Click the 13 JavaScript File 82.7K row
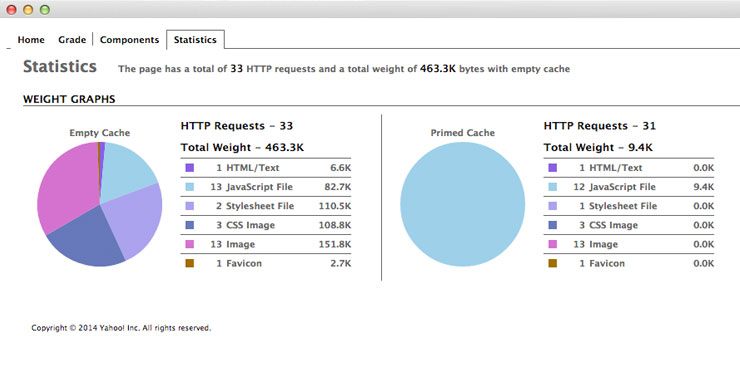 pos(266,187)
